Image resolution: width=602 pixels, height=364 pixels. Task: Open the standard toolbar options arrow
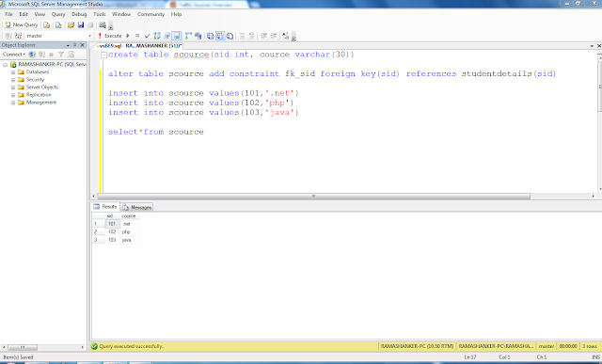[x=111, y=27]
